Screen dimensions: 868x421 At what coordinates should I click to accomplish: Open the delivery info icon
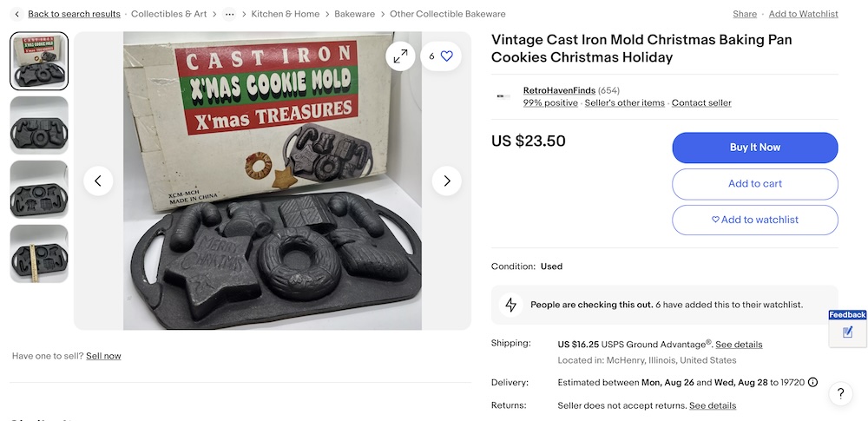point(812,383)
